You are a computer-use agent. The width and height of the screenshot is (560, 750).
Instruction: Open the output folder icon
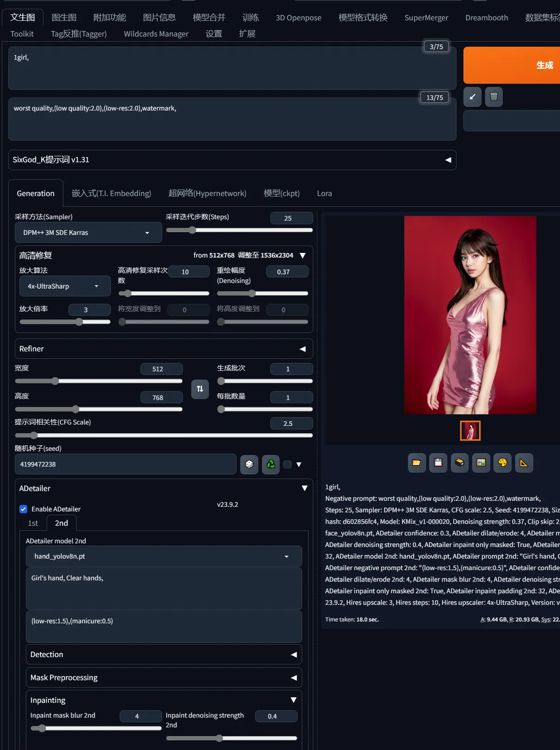(x=416, y=462)
